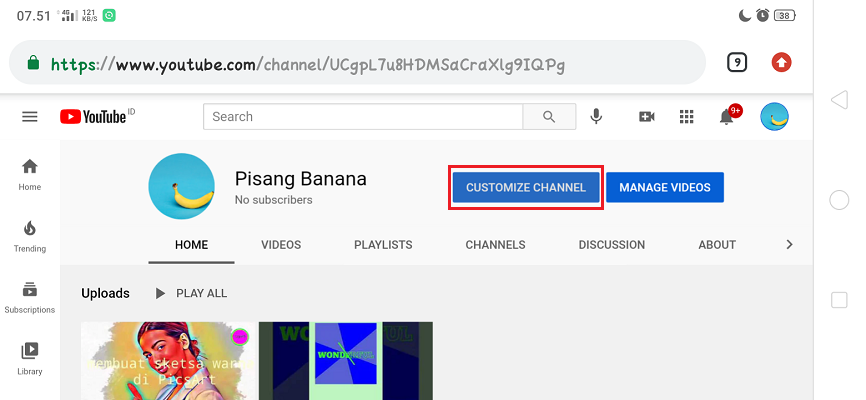Open the create video camera icon
The image size is (866, 400).
(x=646, y=117)
